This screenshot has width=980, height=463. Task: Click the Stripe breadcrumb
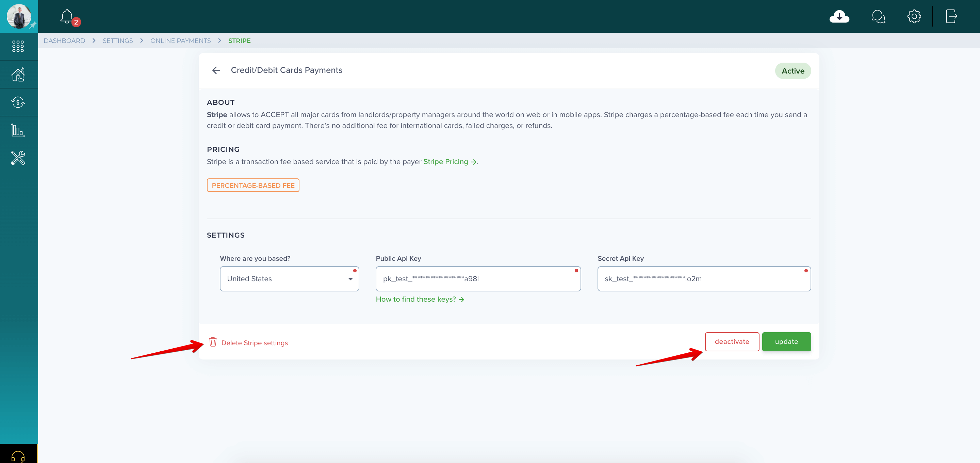239,41
